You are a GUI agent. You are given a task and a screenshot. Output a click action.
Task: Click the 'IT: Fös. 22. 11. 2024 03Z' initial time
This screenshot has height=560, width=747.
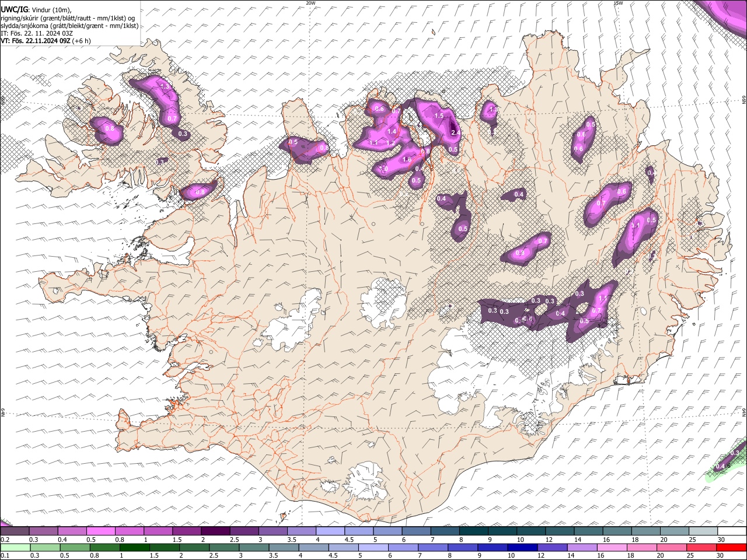pos(37,33)
